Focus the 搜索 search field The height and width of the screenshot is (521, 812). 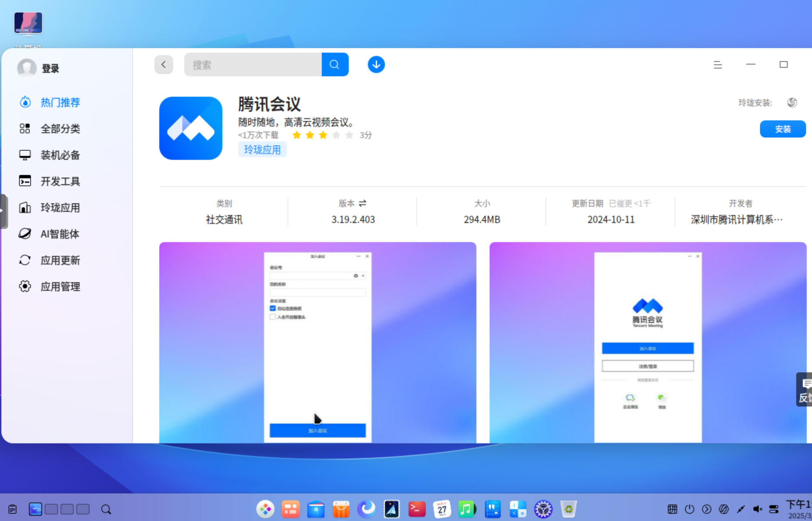tap(253, 64)
